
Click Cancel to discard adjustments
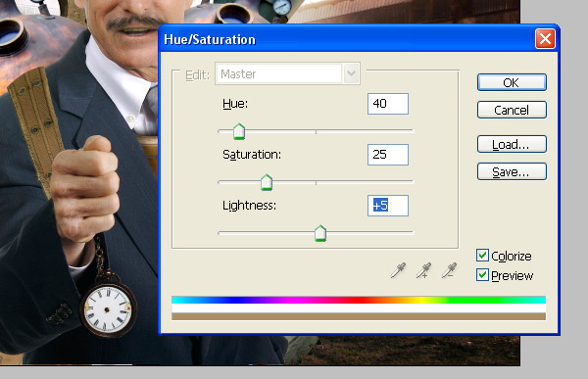[512, 110]
